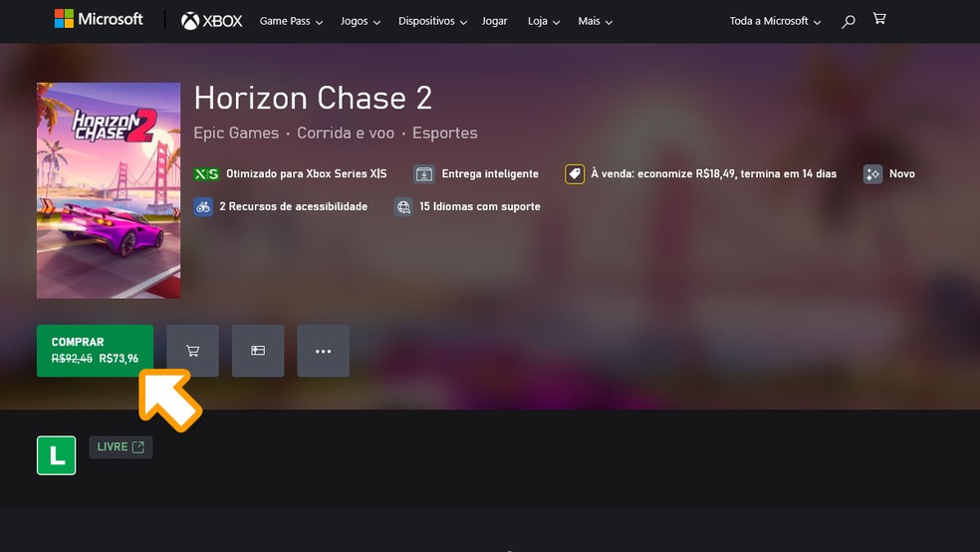Screen dimensions: 980x552
Task: Click the sale price tag icon
Action: (575, 173)
